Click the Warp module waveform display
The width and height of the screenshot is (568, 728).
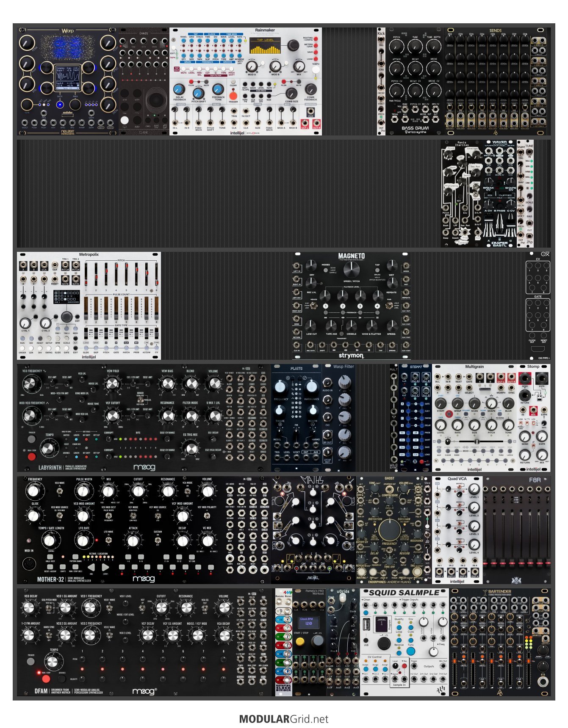(68, 77)
